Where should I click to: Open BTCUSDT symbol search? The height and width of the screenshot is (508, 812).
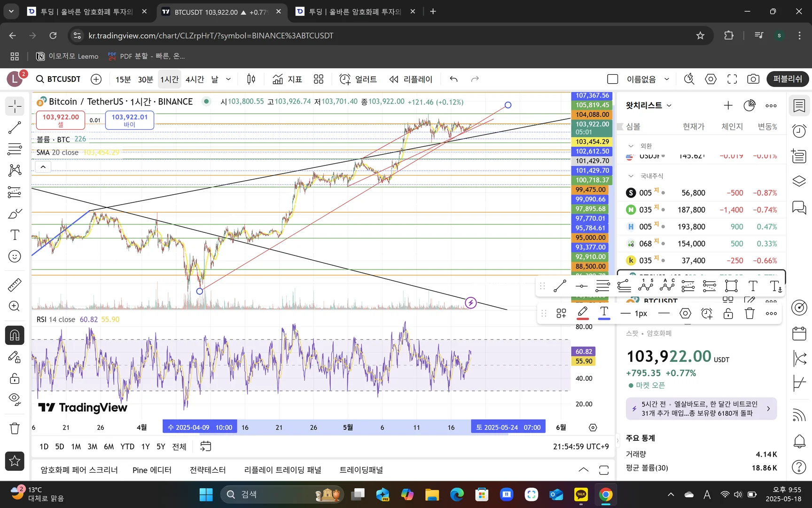coord(59,79)
